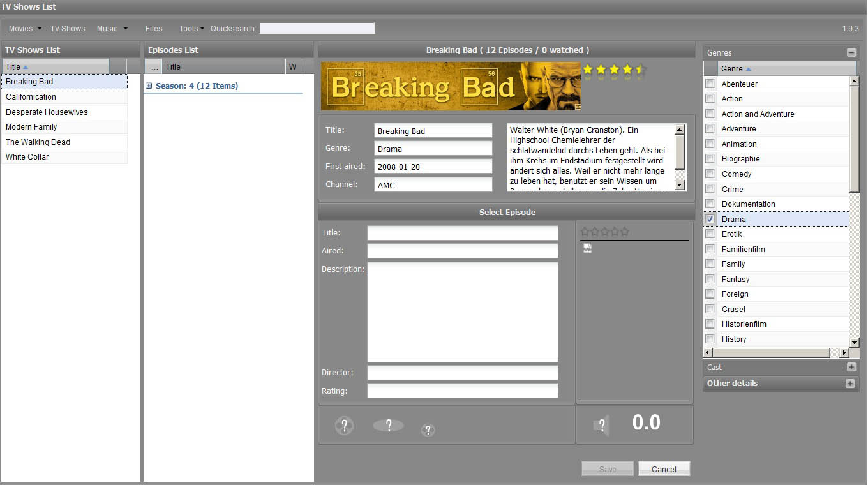Check the Action and Adventure checkbox
This screenshot has width=868, height=485.
[x=710, y=114]
